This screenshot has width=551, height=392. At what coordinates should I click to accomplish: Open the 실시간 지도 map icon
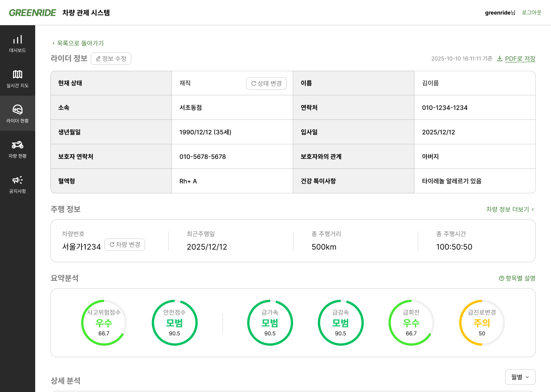18,74
